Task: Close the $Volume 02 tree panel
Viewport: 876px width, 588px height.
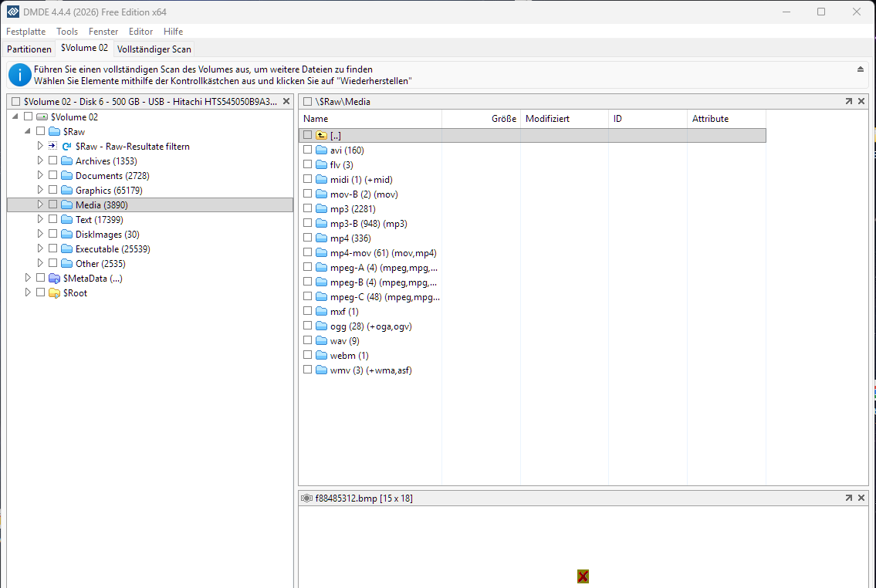Action: (x=286, y=101)
